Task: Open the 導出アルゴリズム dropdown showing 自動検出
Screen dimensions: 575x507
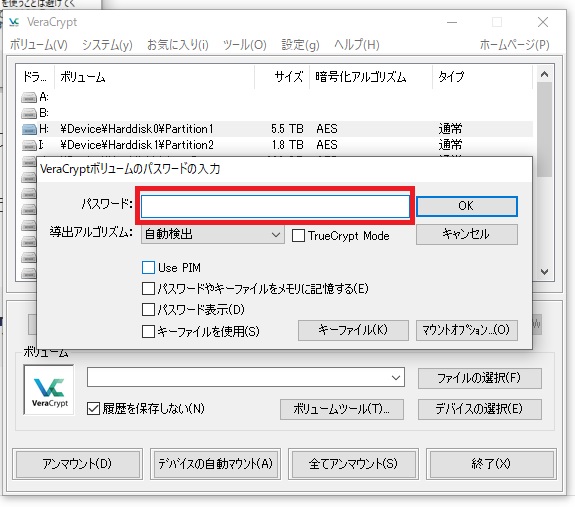Action: coord(213,234)
